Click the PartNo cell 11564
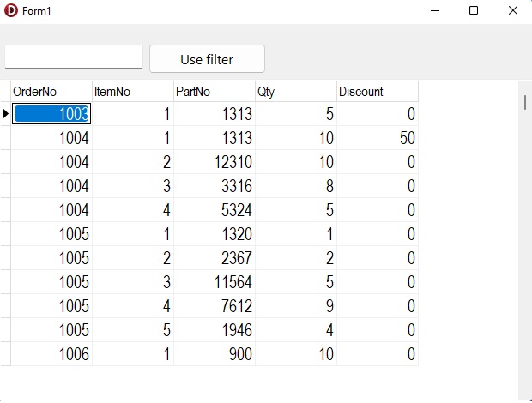532x403 pixels. pos(215,282)
